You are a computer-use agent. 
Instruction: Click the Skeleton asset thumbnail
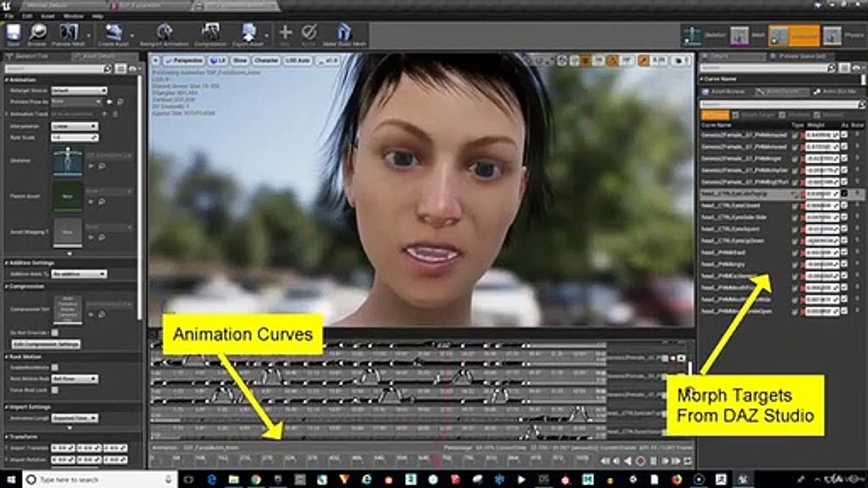(68, 163)
